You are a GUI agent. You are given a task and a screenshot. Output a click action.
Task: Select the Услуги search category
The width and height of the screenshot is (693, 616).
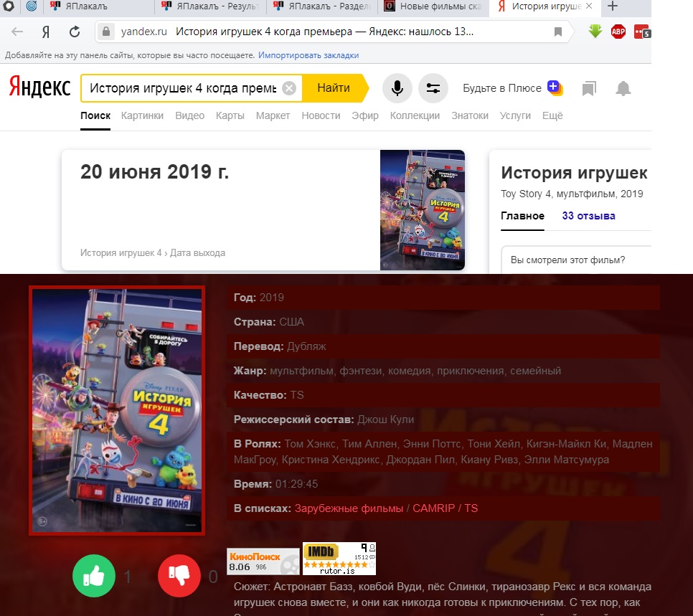pyautogui.click(x=515, y=115)
